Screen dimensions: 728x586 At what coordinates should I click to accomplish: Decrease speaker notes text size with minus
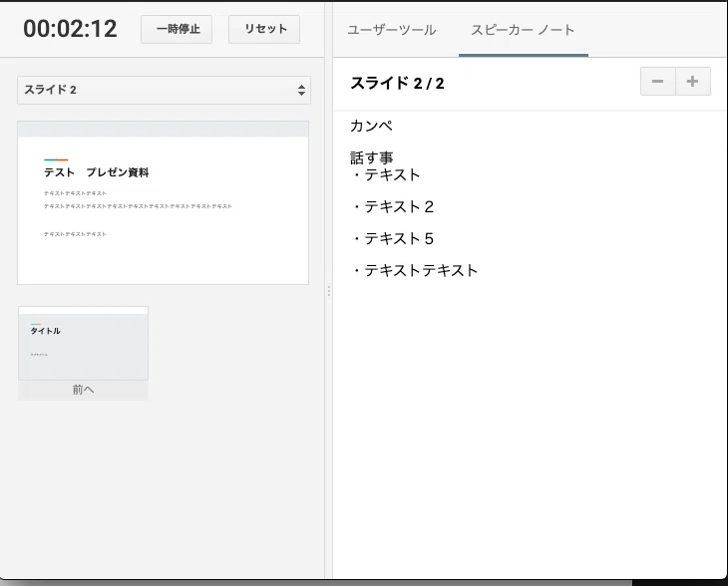658,81
